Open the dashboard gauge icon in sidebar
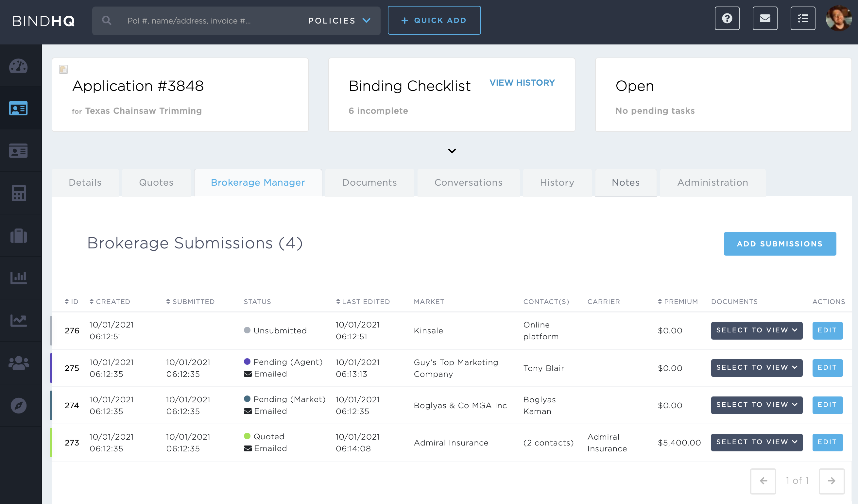The image size is (858, 504). pos(18,66)
